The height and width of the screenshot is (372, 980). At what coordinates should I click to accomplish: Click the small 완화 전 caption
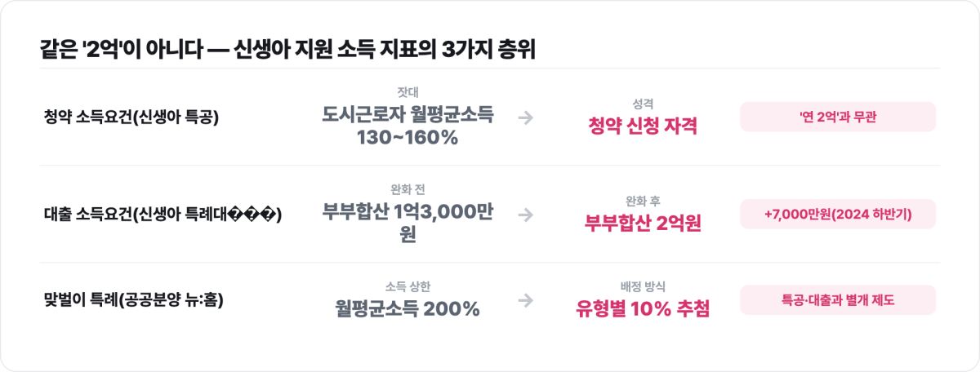pyautogui.click(x=408, y=189)
